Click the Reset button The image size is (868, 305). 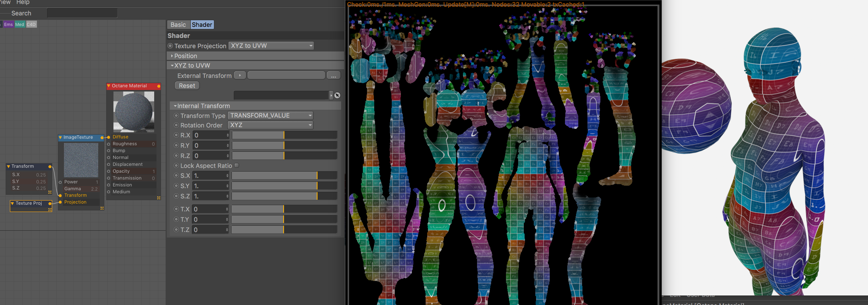coord(187,86)
